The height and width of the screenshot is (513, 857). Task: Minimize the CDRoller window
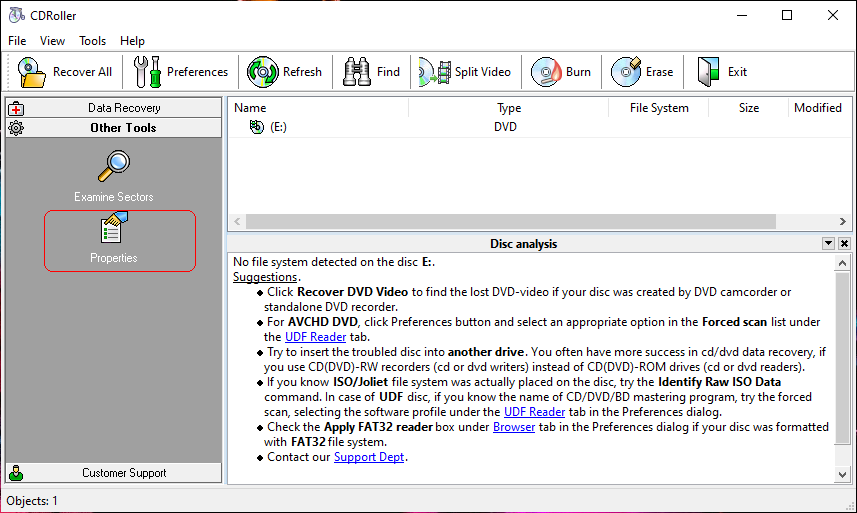742,15
